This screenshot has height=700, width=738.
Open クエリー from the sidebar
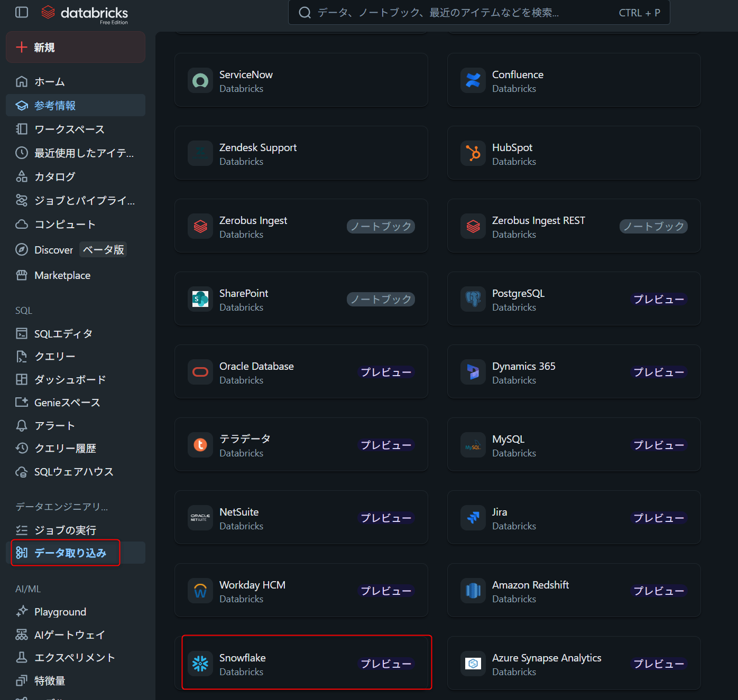76,356
